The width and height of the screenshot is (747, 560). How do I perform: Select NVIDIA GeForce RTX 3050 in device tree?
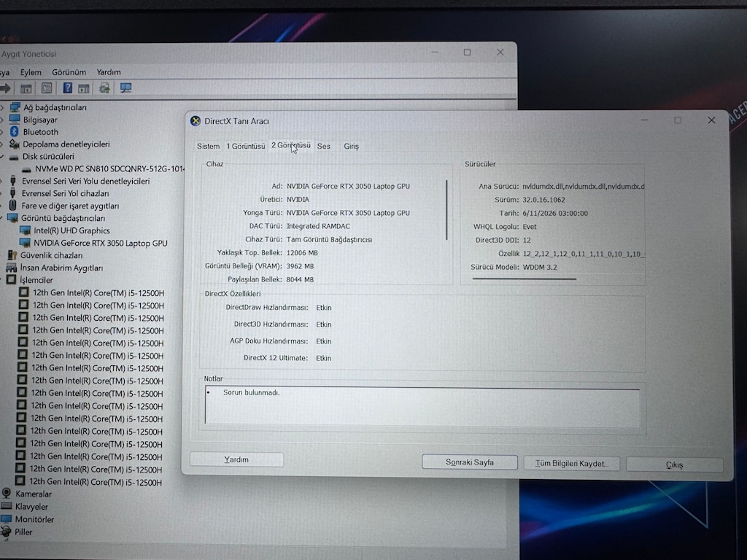pyautogui.click(x=100, y=243)
